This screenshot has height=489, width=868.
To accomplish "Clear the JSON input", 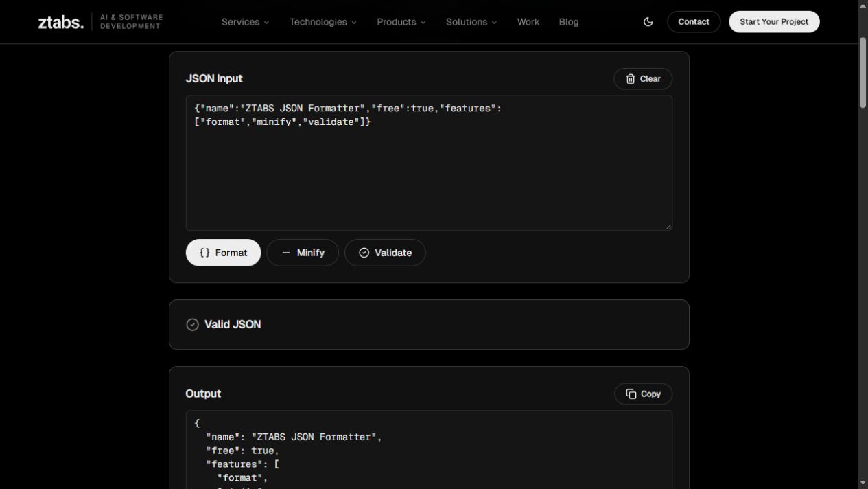I will 643,79.
